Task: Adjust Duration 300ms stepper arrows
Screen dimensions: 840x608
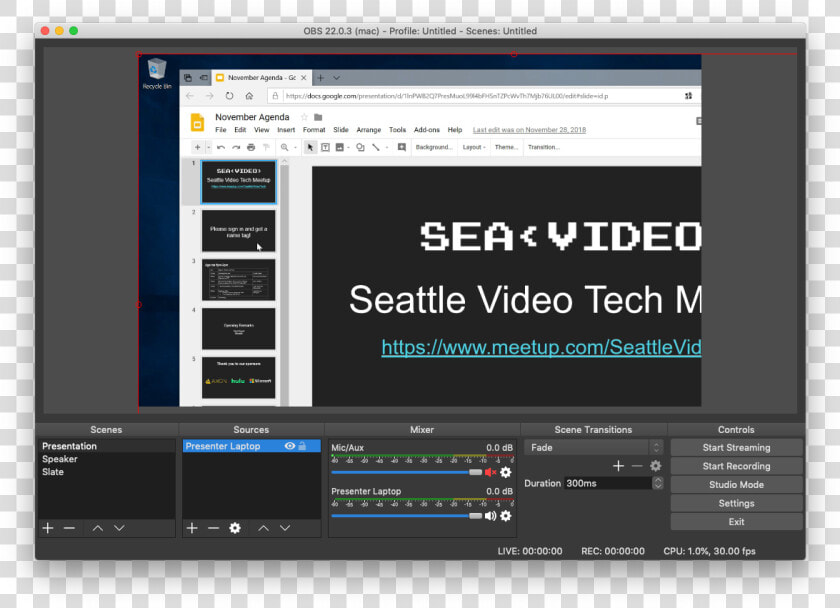Action: (x=658, y=483)
